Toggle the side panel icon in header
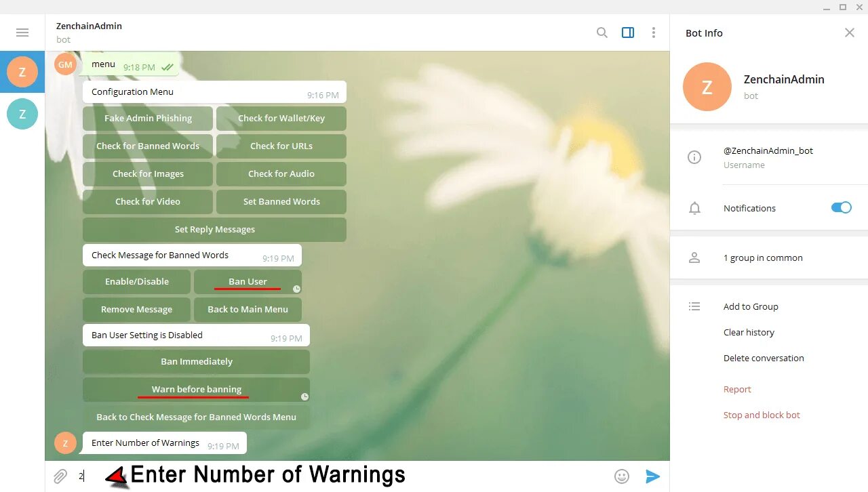The width and height of the screenshot is (868, 492). [628, 33]
